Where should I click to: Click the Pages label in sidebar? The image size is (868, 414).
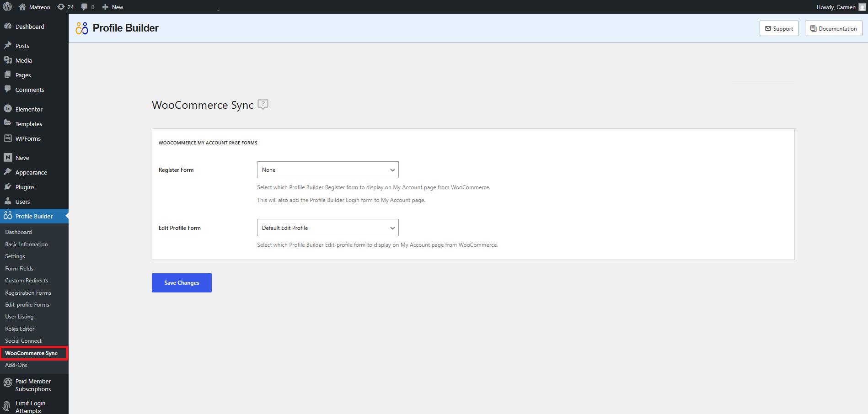(23, 75)
